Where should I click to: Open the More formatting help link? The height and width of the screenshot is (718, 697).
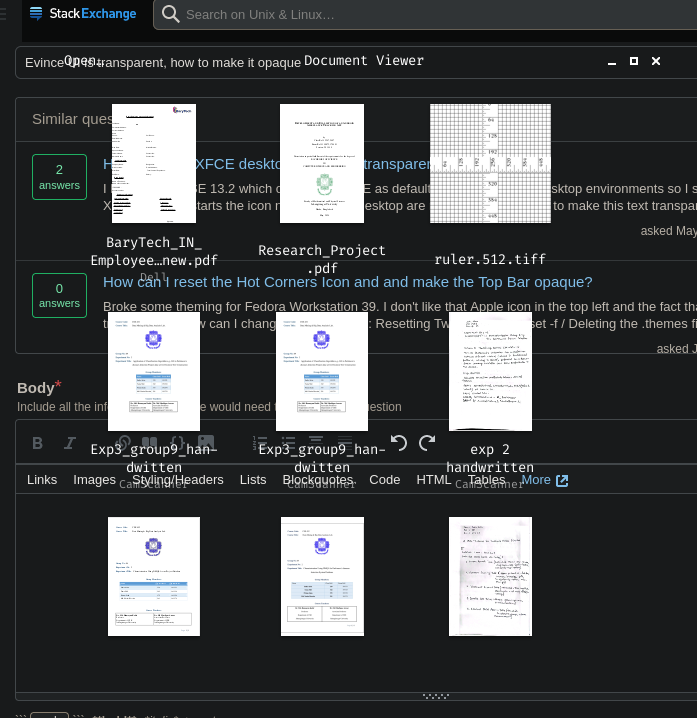point(545,480)
